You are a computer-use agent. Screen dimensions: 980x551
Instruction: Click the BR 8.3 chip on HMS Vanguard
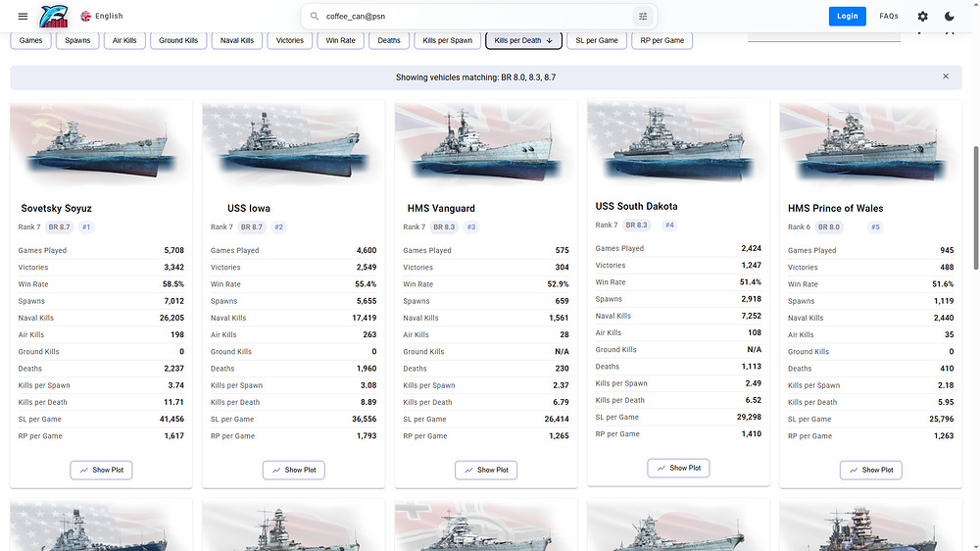[x=444, y=227]
